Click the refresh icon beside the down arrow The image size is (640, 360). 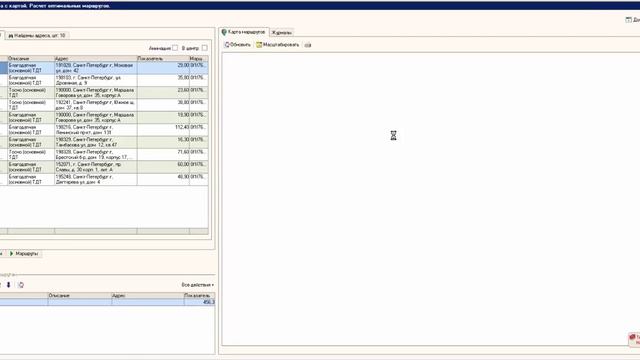click(x=21, y=285)
